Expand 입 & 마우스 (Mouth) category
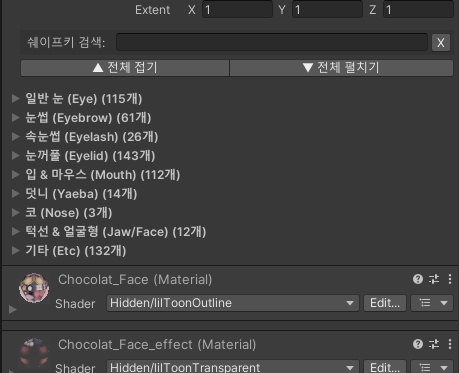459x373 pixels. click(x=15, y=174)
